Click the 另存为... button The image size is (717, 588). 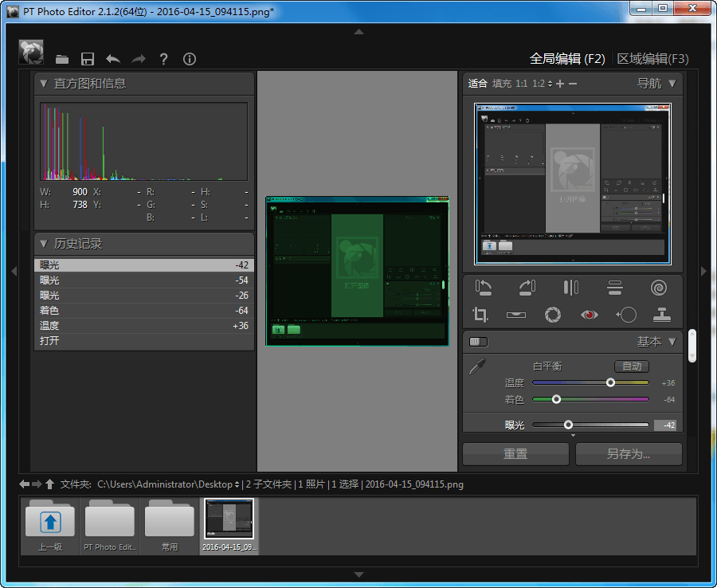(x=628, y=454)
